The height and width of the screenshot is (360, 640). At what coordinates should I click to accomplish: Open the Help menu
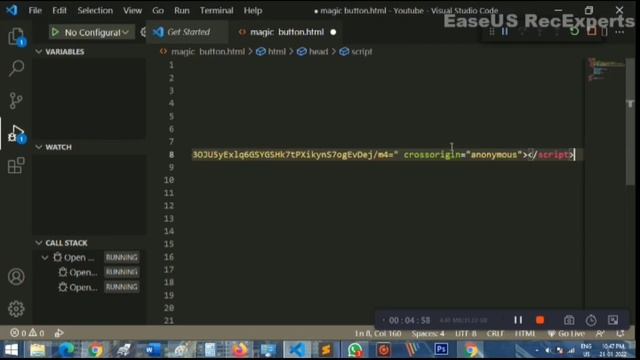[x=253, y=10]
